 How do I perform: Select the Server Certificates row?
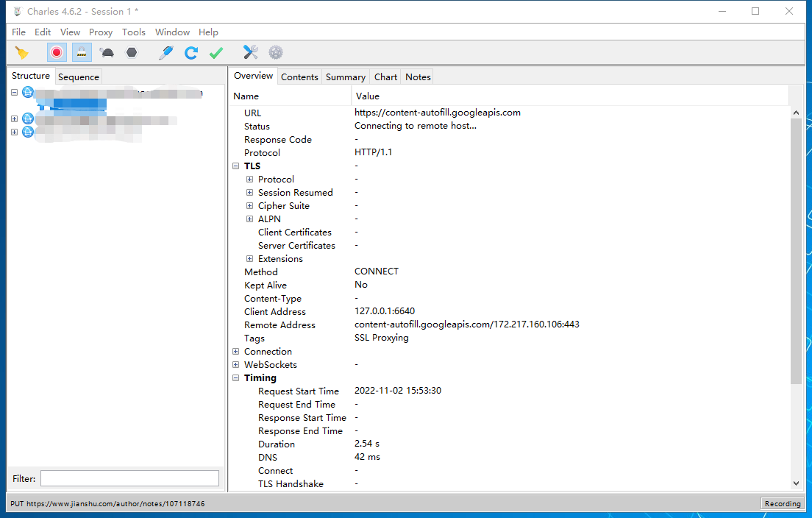click(x=510, y=246)
